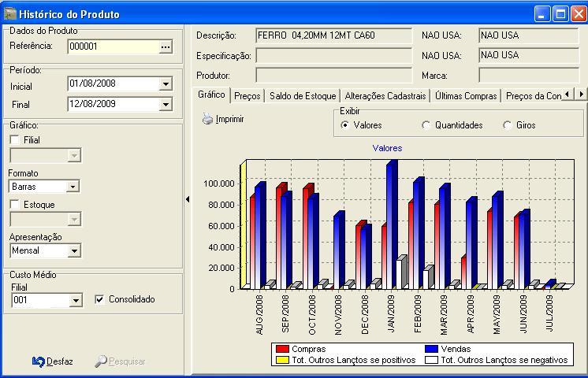Open the partially hidden Preços da Con tab
588x378 pixels.
pyautogui.click(x=533, y=96)
